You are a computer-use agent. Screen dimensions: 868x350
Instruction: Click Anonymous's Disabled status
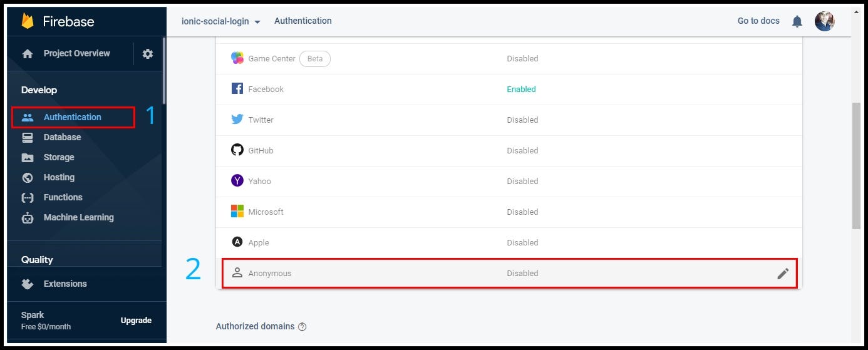pyautogui.click(x=522, y=273)
